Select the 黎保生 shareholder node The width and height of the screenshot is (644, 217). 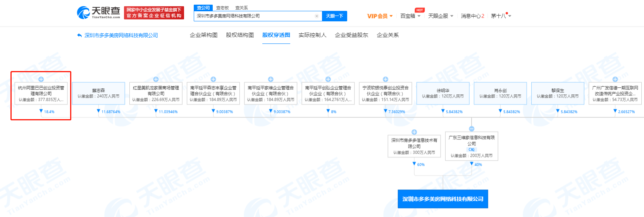(x=558, y=93)
